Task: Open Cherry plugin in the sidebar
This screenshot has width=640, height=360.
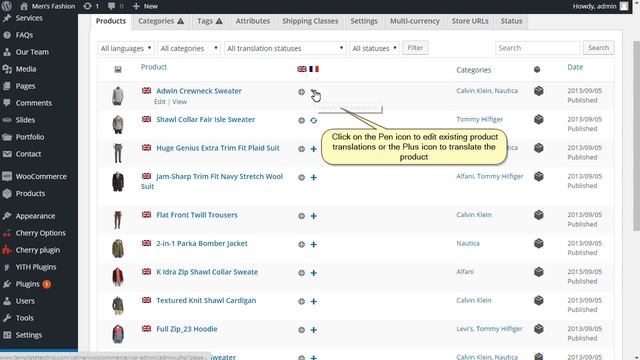Action: click(x=38, y=250)
